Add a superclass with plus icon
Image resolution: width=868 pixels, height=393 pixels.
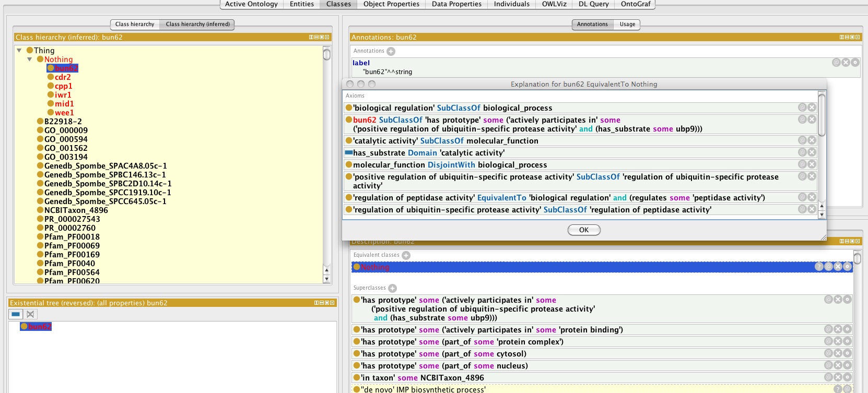pos(392,288)
